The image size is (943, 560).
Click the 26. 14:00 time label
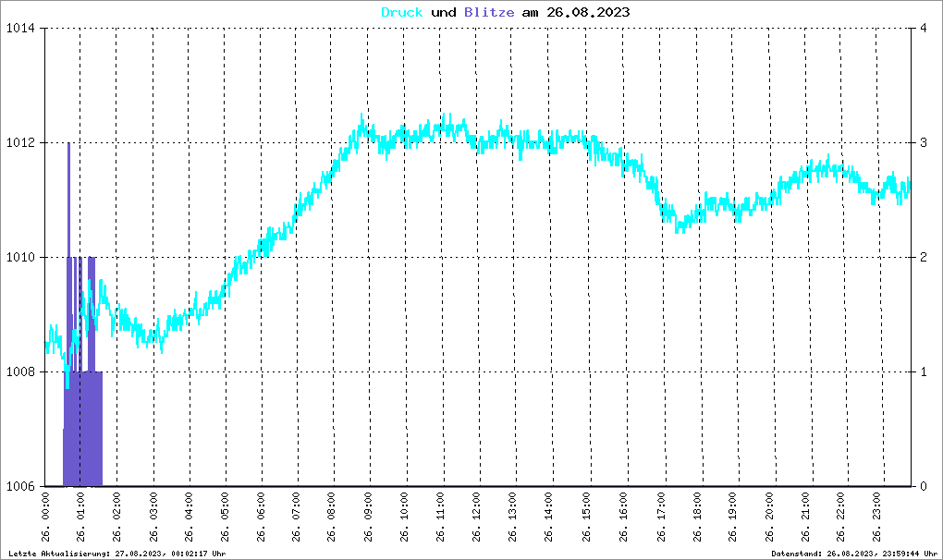pyautogui.click(x=548, y=517)
